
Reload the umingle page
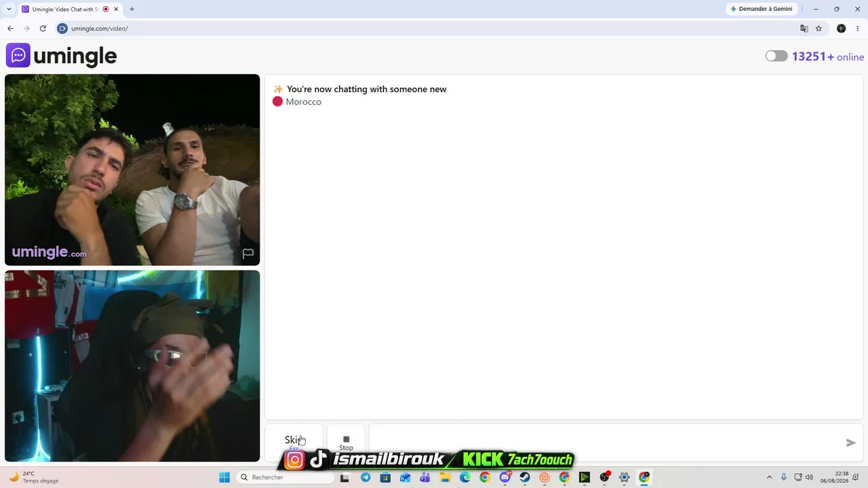pyautogui.click(x=43, y=28)
